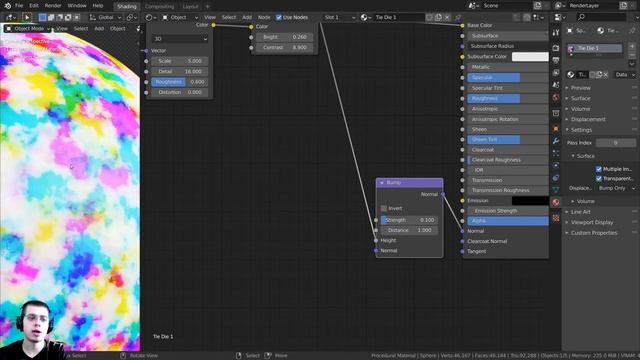Open the Modifiers wrench tab icon
This screenshot has width=640, height=360.
[x=556, y=141]
